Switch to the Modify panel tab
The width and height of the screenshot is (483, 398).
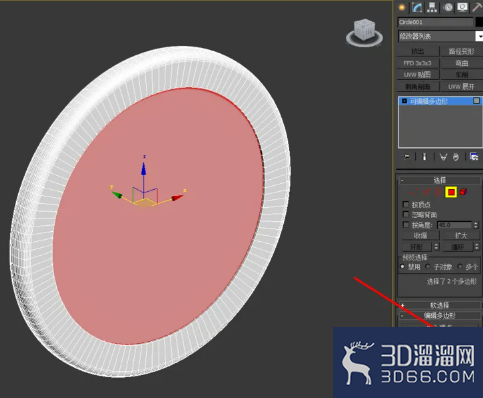coord(417,7)
